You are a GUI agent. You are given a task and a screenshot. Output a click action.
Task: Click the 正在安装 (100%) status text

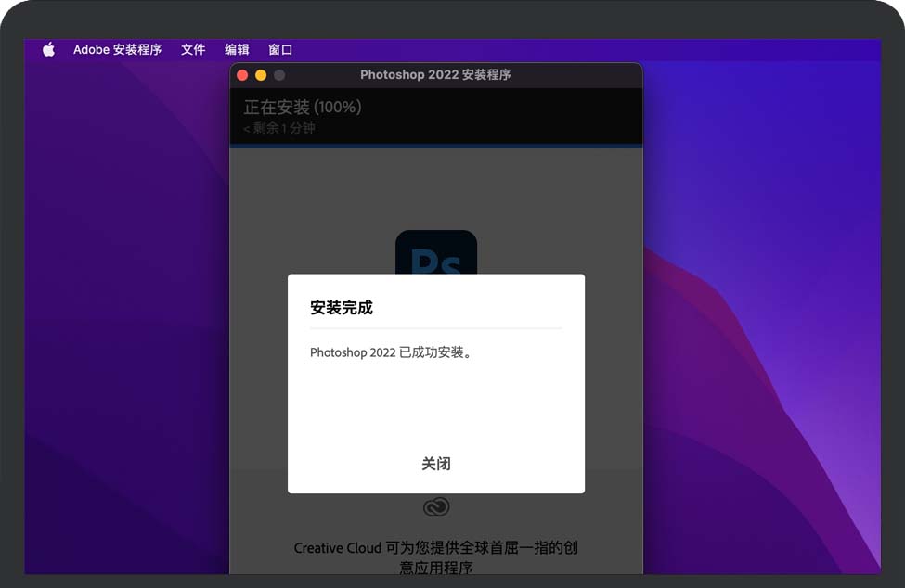click(x=303, y=107)
